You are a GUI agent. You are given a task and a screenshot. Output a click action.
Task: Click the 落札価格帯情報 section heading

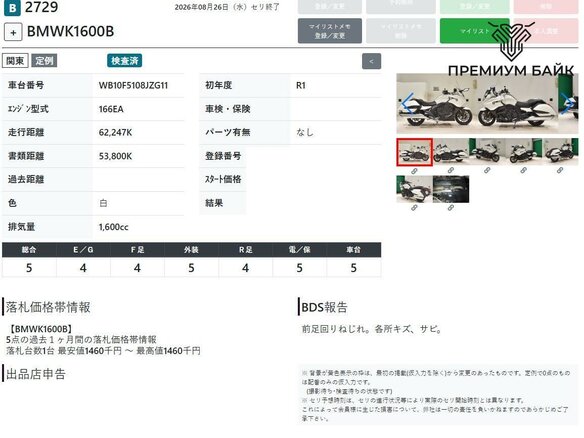48,307
